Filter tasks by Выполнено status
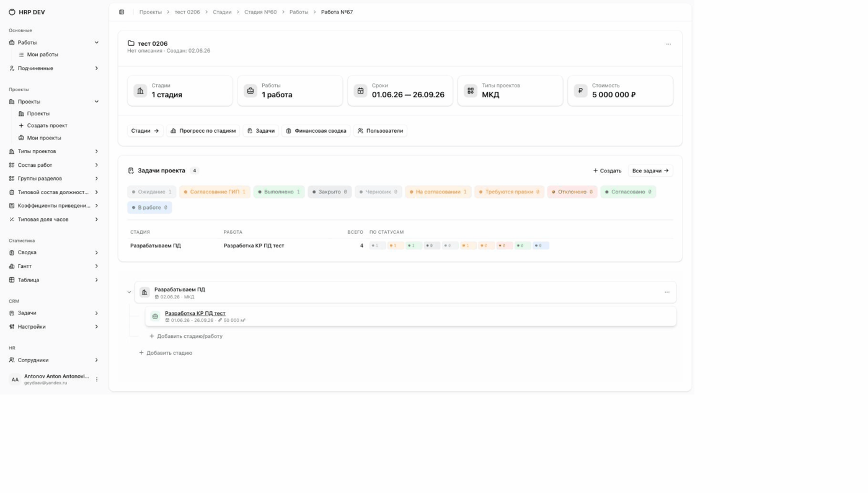 click(279, 192)
